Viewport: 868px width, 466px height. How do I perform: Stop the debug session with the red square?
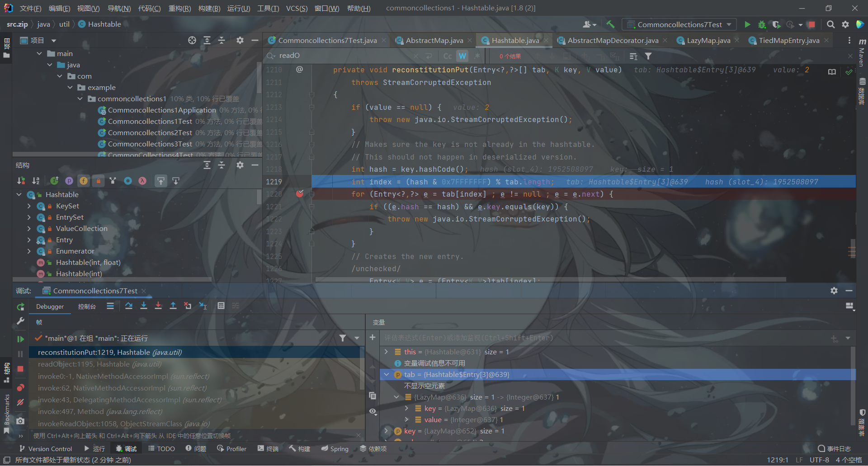pyautogui.click(x=20, y=369)
